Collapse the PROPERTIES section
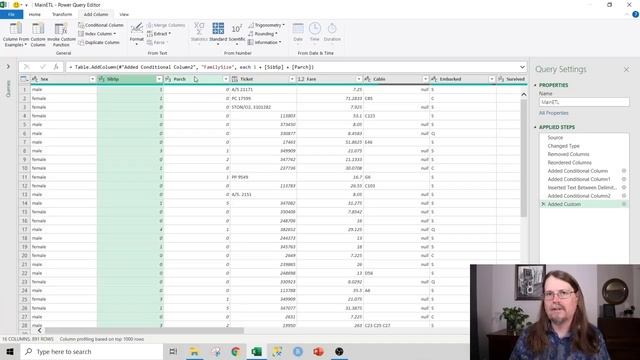The width and height of the screenshot is (640, 360). coord(535,85)
